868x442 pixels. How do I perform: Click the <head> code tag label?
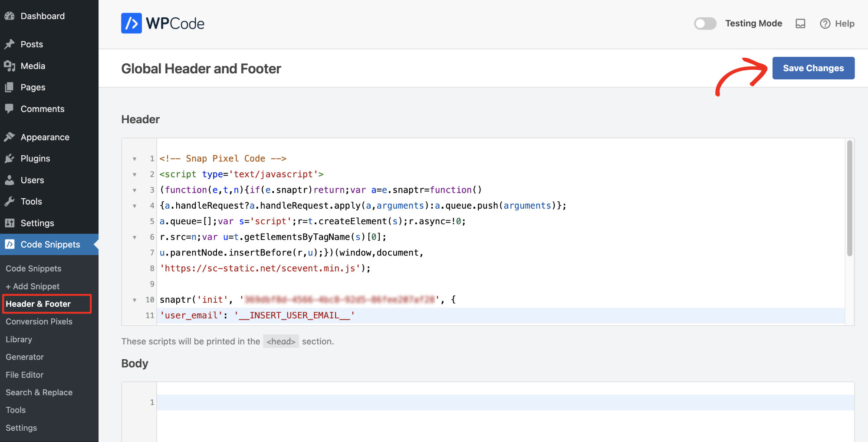coord(281,341)
